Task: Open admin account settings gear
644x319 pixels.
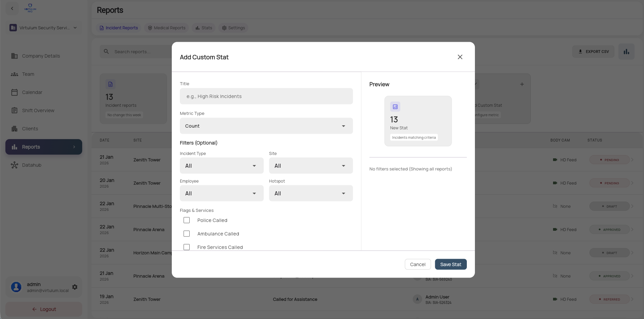Action: (74, 287)
